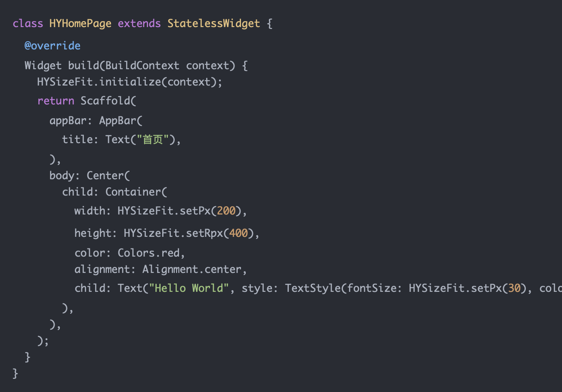Image resolution: width=562 pixels, height=392 pixels.
Task: Click the return keyword
Action: [x=56, y=101]
